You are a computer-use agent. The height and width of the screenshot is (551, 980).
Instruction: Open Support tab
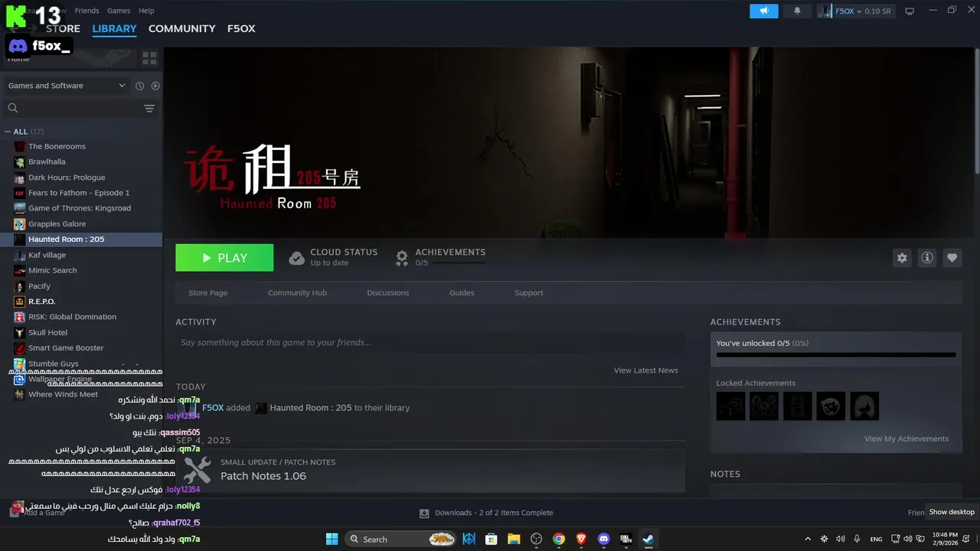coord(529,293)
